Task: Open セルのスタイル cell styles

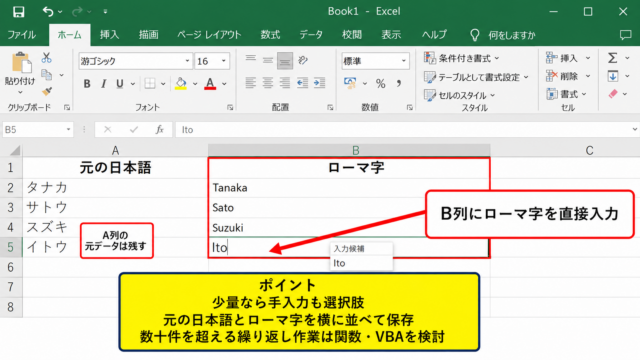Action: click(460, 96)
